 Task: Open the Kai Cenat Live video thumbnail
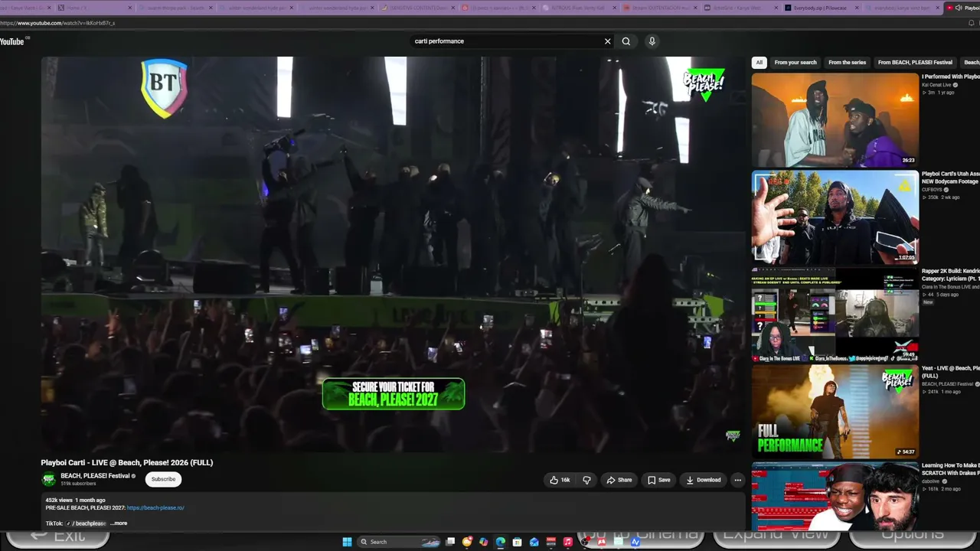coord(835,119)
